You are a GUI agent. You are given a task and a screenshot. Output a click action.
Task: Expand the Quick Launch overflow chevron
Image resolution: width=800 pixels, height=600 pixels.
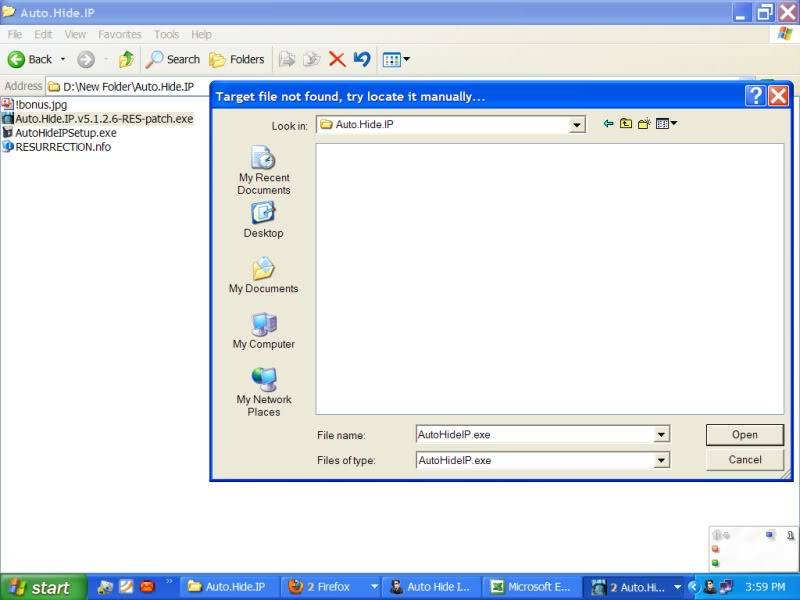click(169, 582)
